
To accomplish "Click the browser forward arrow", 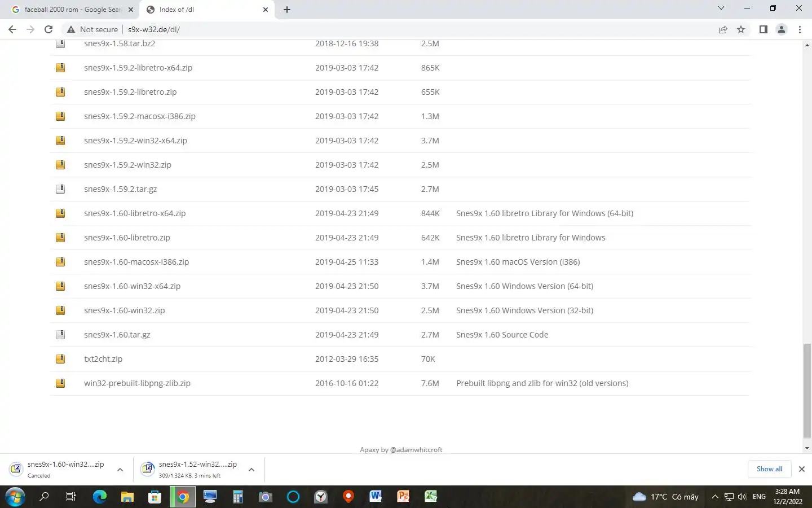I will pos(30,29).
